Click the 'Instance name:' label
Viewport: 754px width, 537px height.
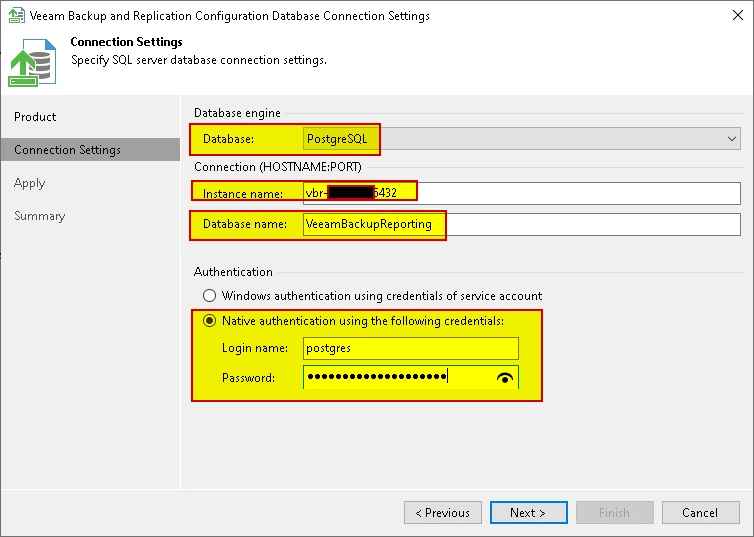[243, 194]
